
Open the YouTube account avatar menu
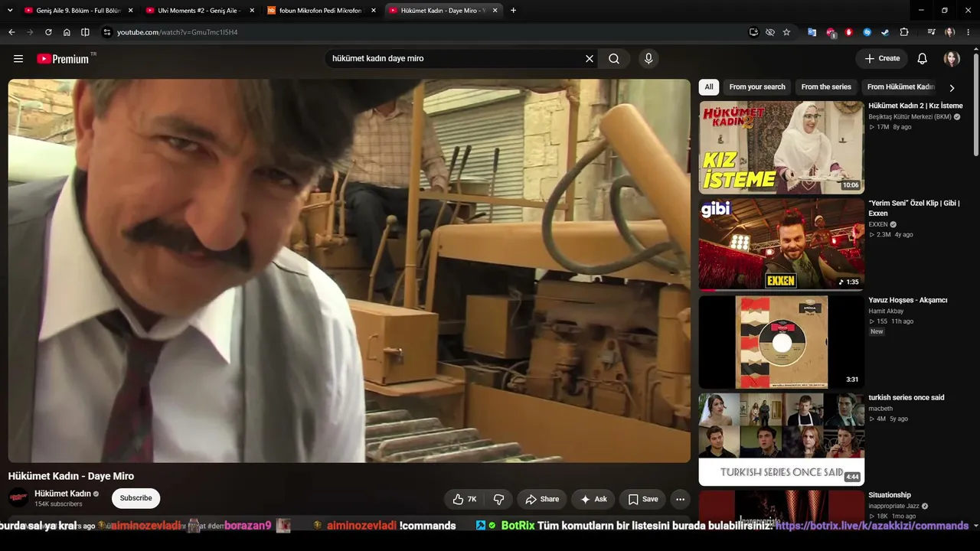pos(952,58)
